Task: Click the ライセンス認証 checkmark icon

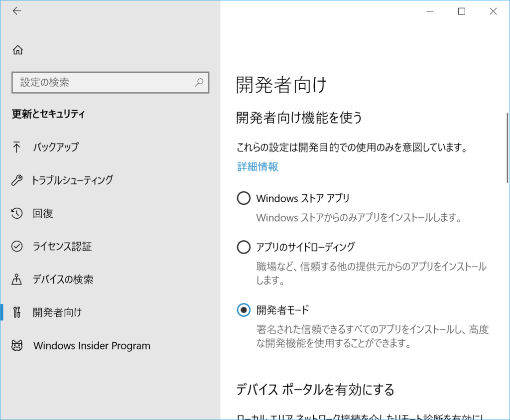Action: [x=17, y=246]
